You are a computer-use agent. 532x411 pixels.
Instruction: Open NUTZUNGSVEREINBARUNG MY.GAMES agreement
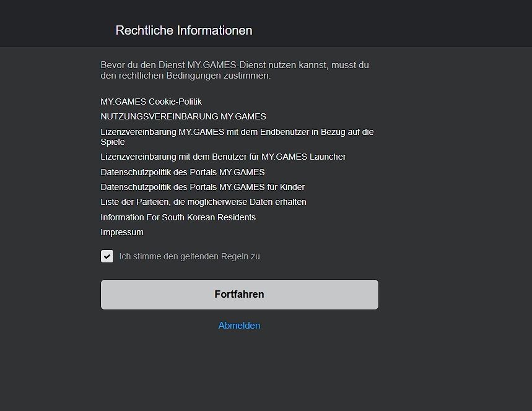pyautogui.click(x=183, y=116)
